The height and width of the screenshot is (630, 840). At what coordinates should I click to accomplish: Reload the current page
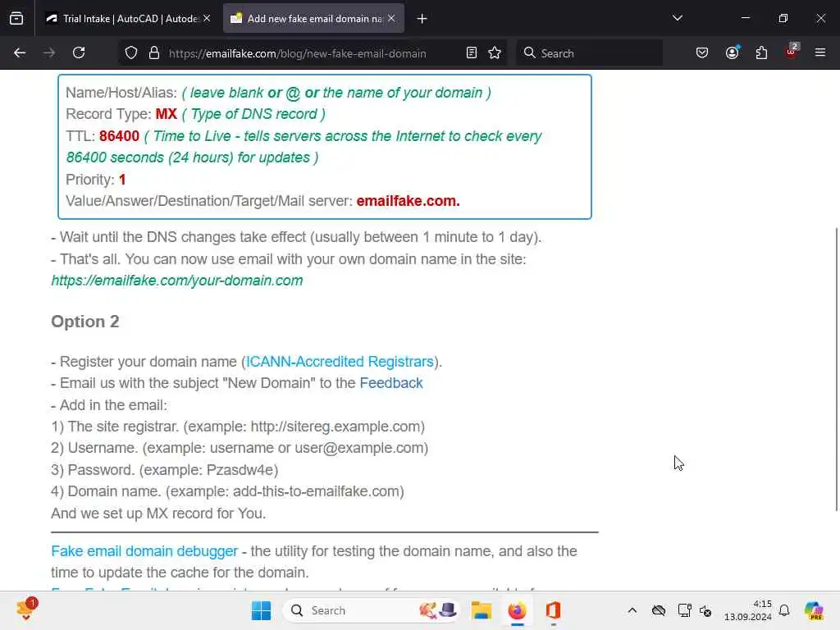(79, 52)
